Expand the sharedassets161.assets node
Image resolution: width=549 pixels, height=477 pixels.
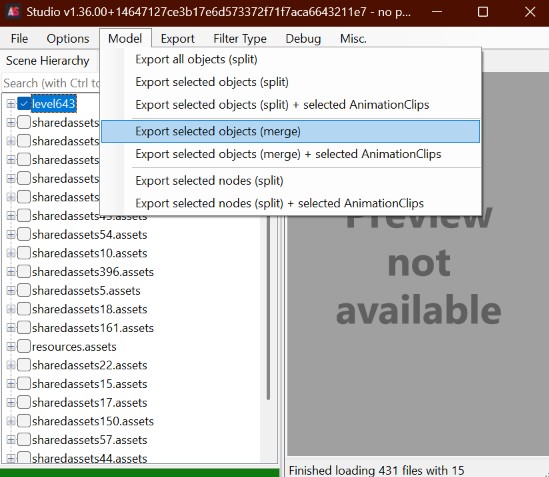coord(11,328)
